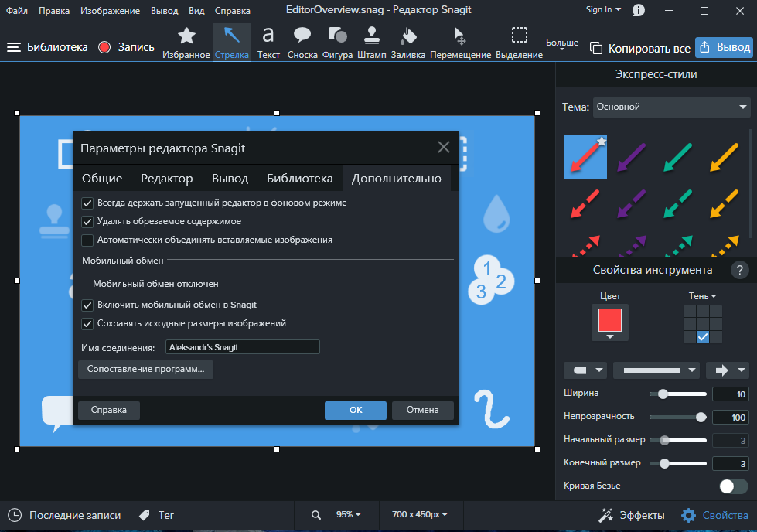Viewport: 757px width, 532px height.
Task: Click Копировать все
Action: 641,48
